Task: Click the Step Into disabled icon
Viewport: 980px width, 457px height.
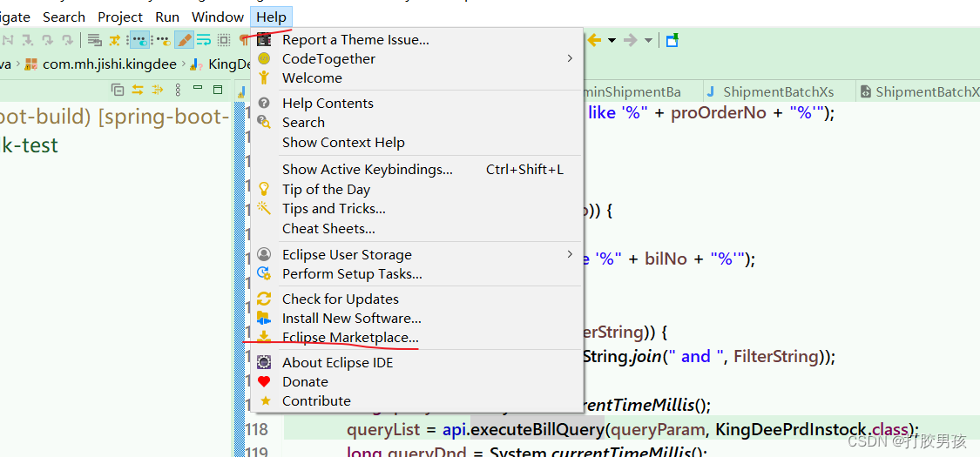Action: pyautogui.click(x=28, y=40)
